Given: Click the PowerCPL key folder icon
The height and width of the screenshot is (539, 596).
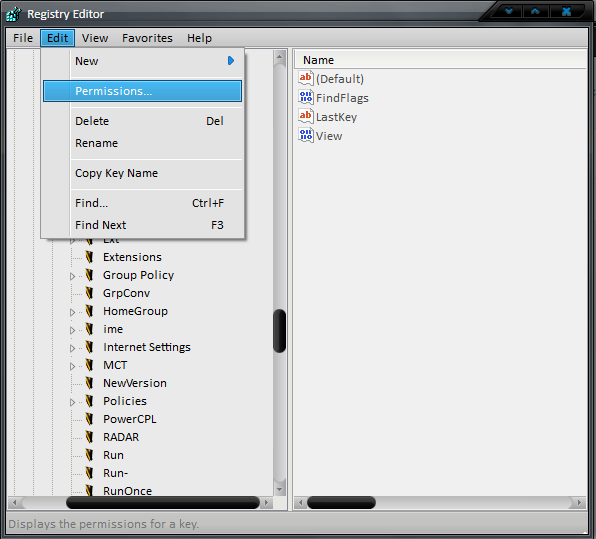Looking at the screenshot, I should (x=90, y=419).
